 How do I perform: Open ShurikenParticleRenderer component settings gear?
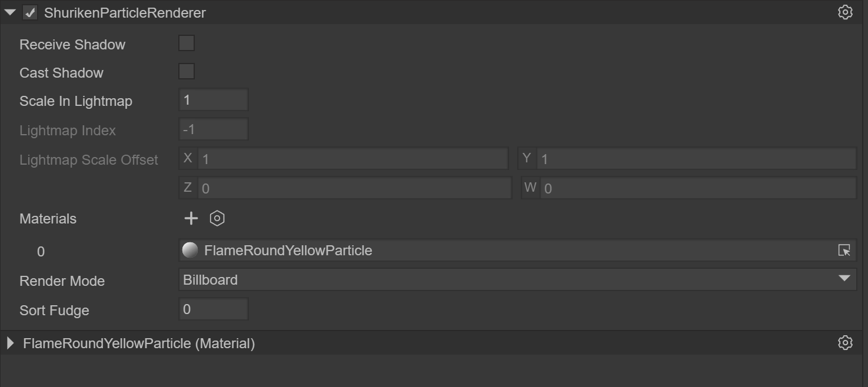(x=845, y=12)
